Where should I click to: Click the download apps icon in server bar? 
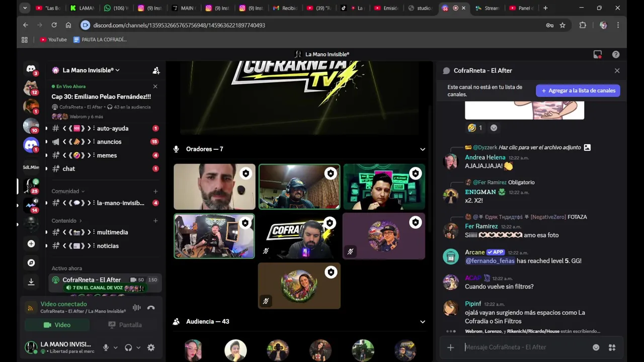[x=31, y=282]
